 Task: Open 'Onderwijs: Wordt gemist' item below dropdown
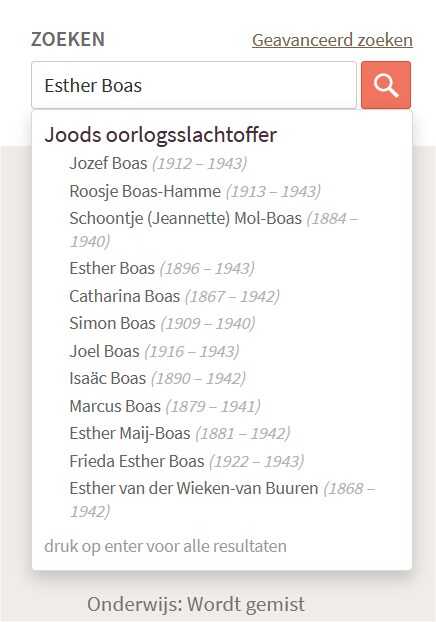click(x=196, y=605)
